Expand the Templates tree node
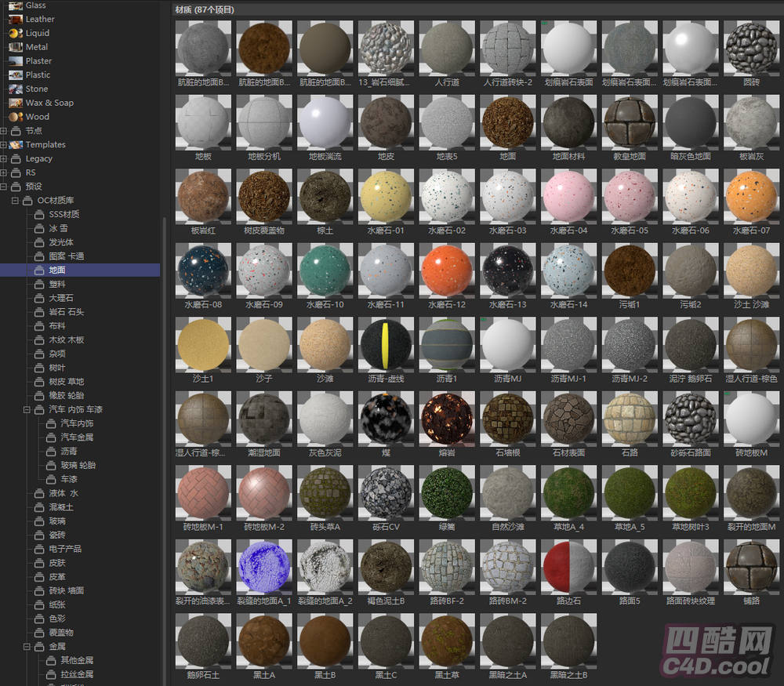Image resolution: width=784 pixels, height=686 pixels. (x=4, y=145)
